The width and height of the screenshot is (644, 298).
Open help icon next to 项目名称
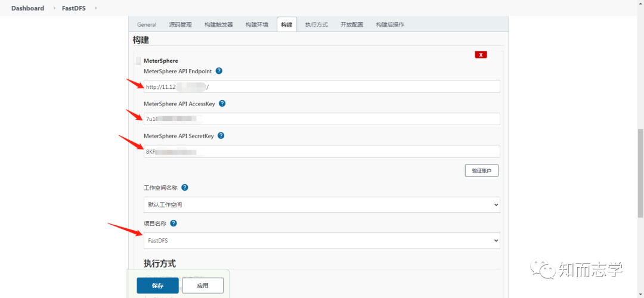point(174,223)
